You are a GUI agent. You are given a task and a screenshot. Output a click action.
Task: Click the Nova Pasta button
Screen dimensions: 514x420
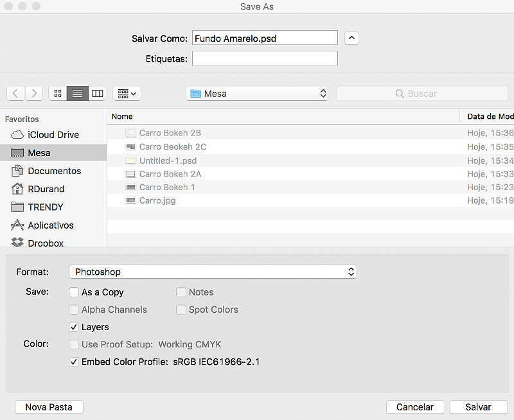click(x=49, y=407)
